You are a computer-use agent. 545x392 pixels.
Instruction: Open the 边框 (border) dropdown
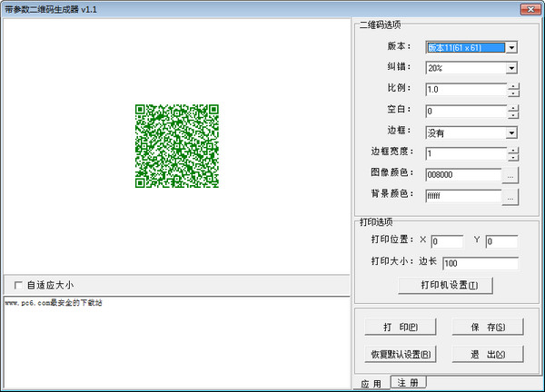point(512,132)
